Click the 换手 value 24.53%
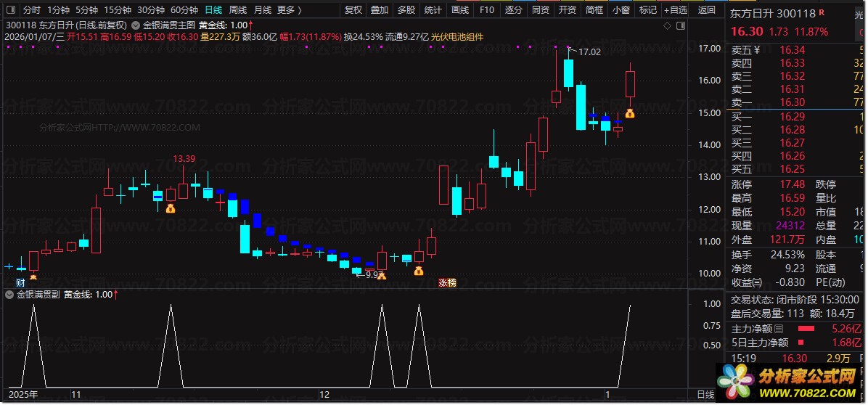The image size is (868, 405). point(787,255)
